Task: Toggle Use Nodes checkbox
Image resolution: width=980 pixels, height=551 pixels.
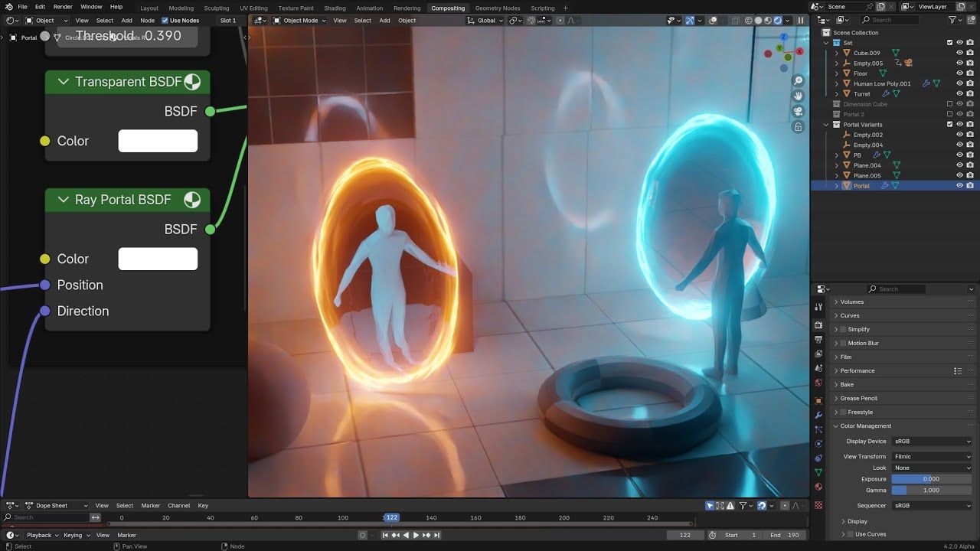Action: pos(165,21)
